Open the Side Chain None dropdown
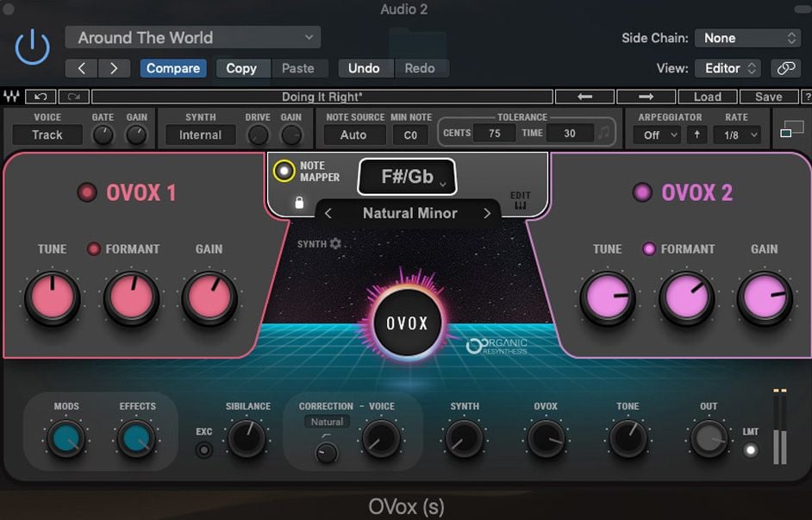 coord(747,38)
